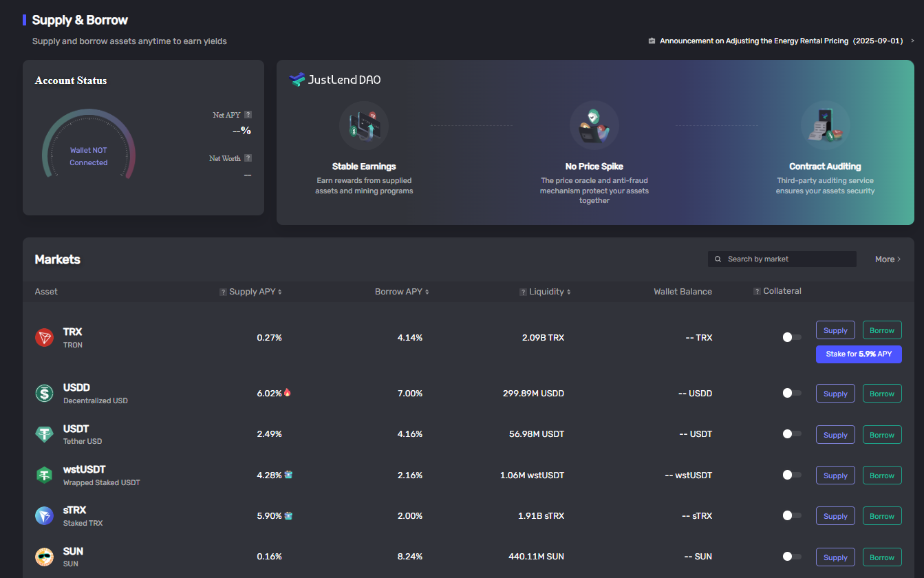Click the fire icon beside USDD supply APY
Screen dimensions: 924x578
point(288,393)
